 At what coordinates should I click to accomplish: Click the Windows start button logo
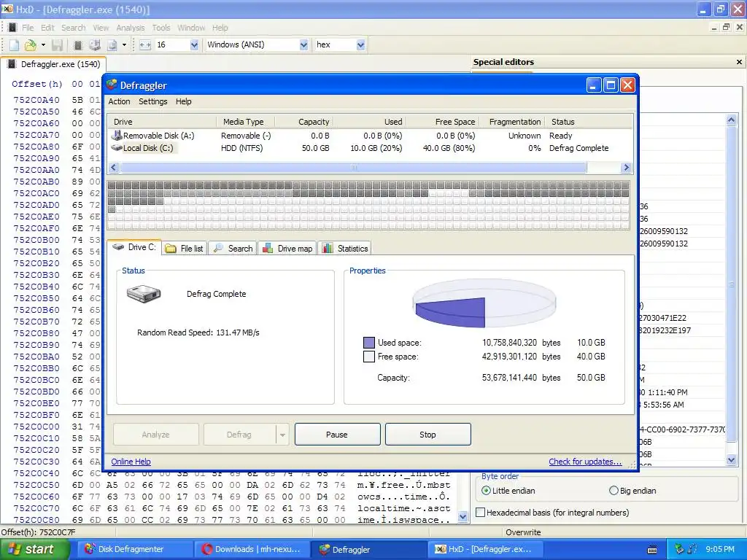coord(14,549)
